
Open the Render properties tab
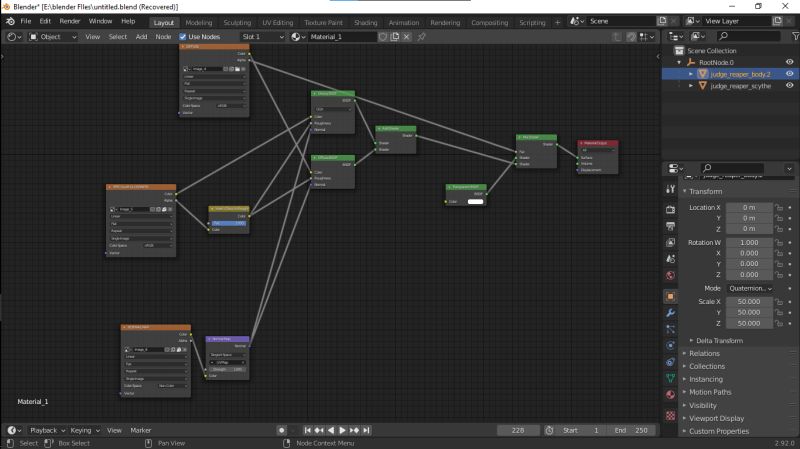(670, 209)
